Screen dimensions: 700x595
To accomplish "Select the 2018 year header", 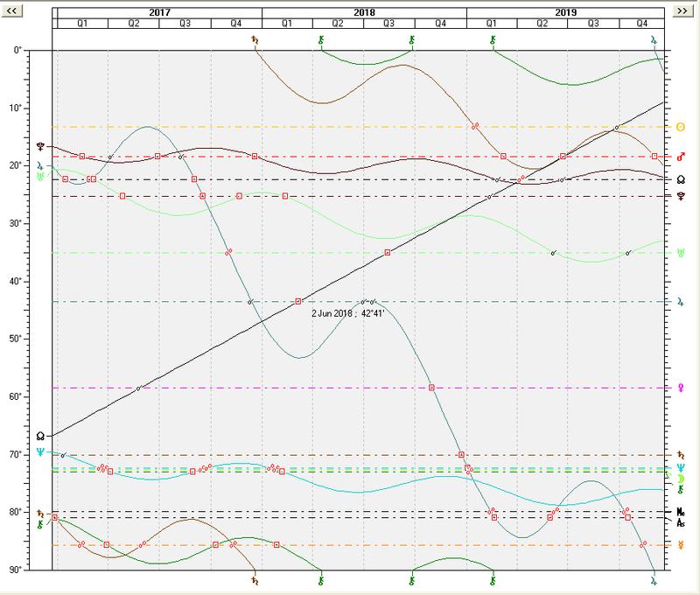I will point(364,12).
